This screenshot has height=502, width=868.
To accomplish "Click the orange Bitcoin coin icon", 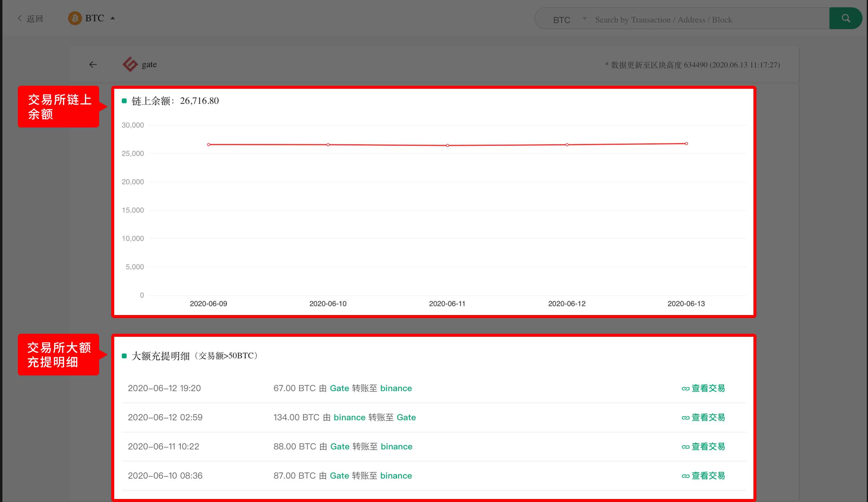I will [75, 18].
